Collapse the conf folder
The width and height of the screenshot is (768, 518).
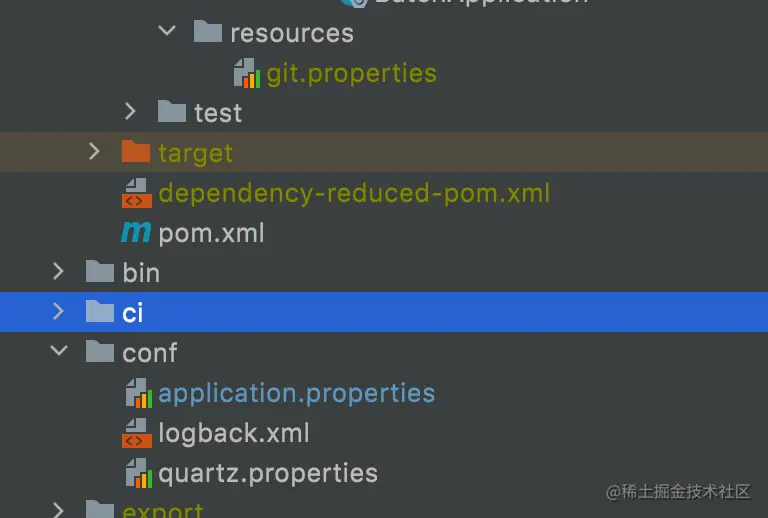coord(59,352)
